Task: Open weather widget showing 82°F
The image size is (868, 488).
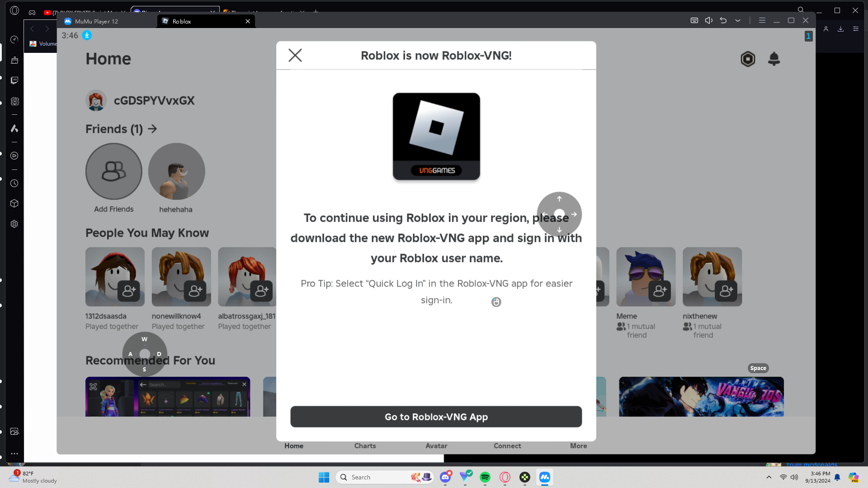Action: (x=33, y=477)
